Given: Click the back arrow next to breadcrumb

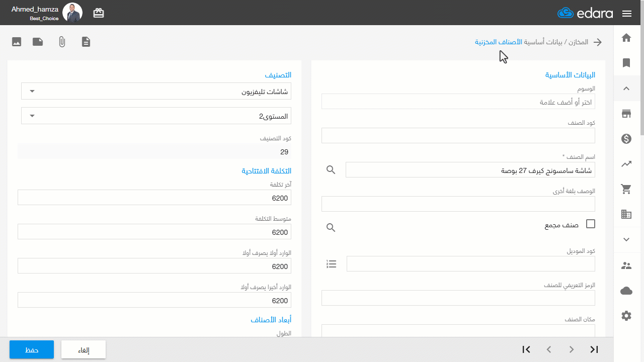Looking at the screenshot, I should [x=598, y=42].
